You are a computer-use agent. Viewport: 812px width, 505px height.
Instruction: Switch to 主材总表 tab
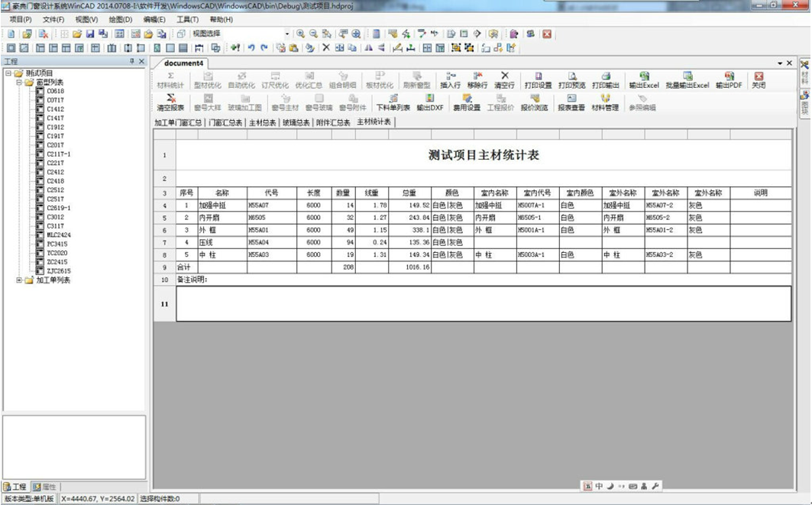pos(263,123)
